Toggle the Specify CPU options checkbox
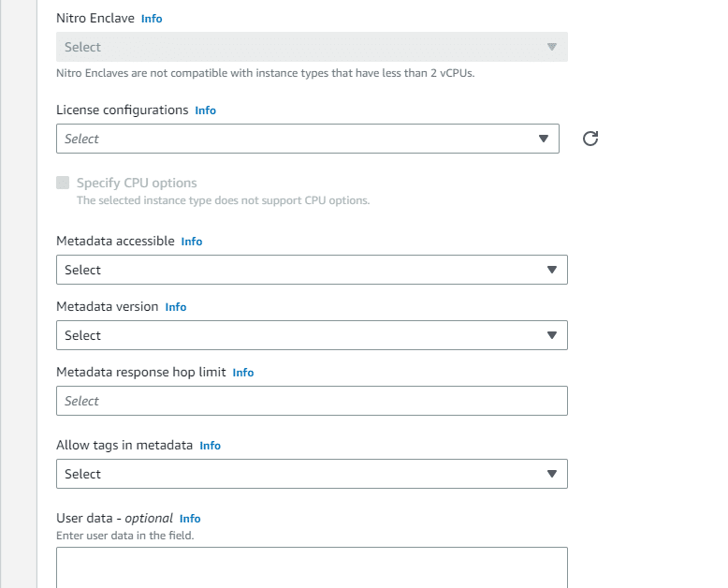Viewport: 728px width, 588px height. pos(63,183)
